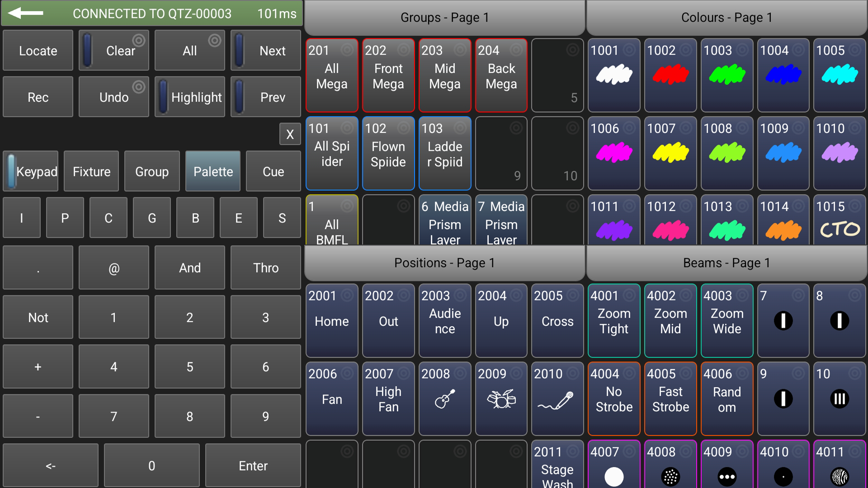Screen dimensions: 868x488
Task: Switch to the Palette tab
Action: (213, 172)
